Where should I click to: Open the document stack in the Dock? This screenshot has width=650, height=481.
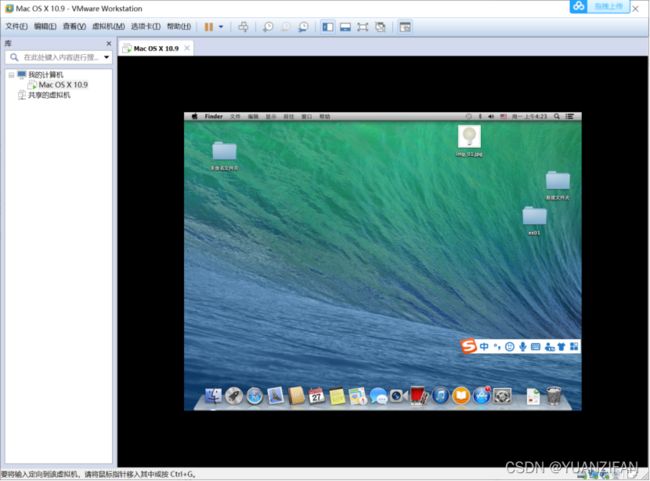(533, 396)
